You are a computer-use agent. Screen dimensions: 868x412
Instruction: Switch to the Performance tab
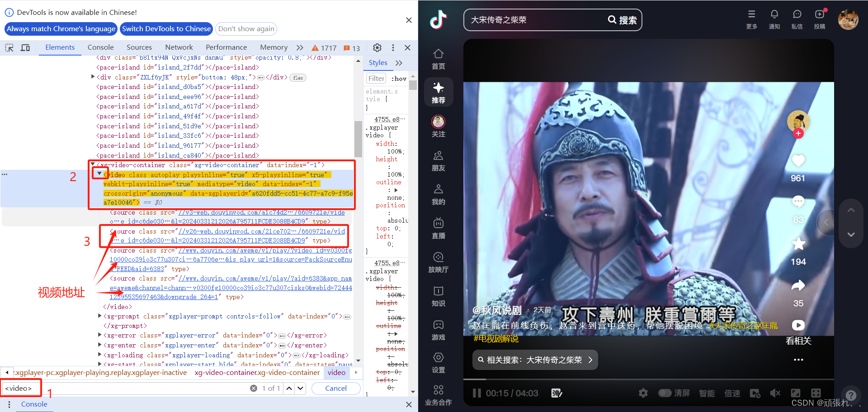[x=226, y=47]
